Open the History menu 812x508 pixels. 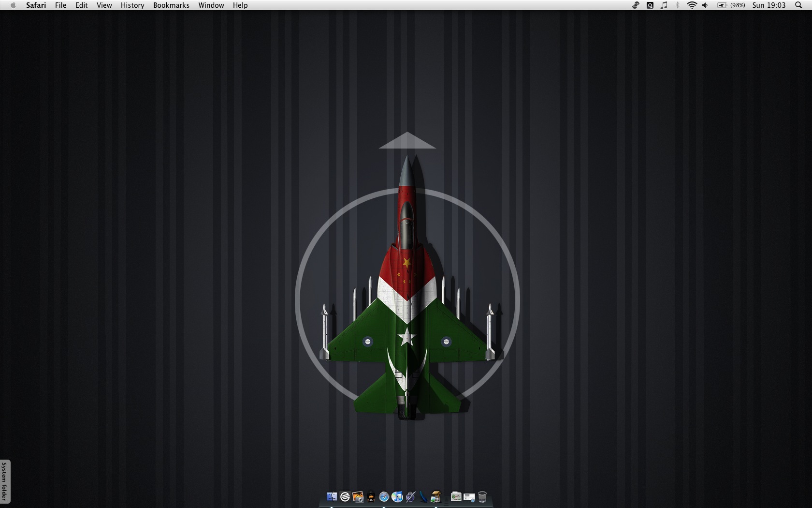coord(132,5)
